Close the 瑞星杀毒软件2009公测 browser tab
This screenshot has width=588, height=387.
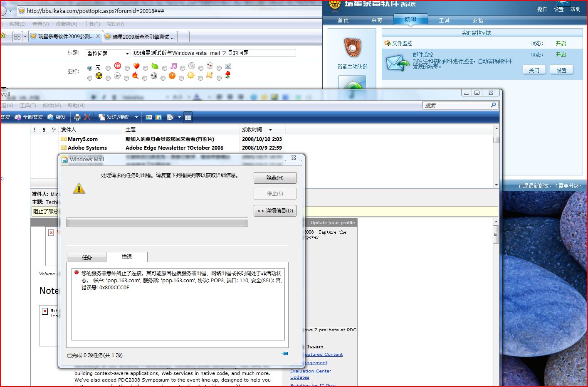98,36
